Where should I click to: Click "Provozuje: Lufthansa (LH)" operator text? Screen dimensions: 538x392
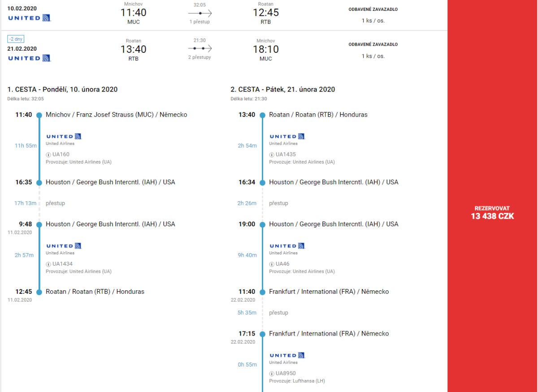pyautogui.click(x=297, y=381)
